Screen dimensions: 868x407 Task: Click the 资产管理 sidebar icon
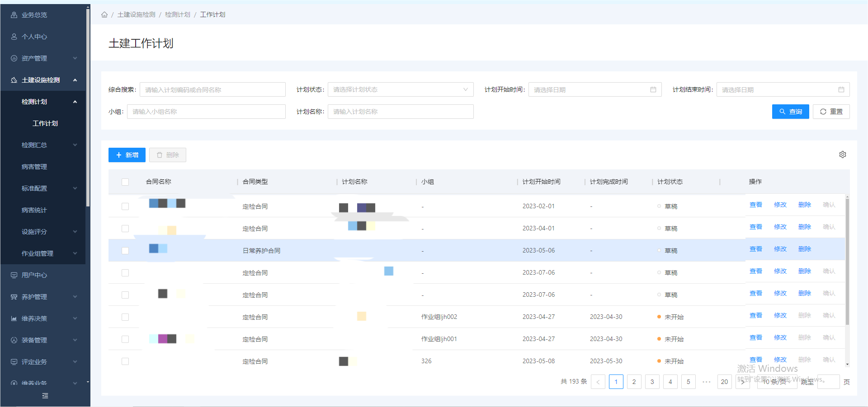click(14, 58)
